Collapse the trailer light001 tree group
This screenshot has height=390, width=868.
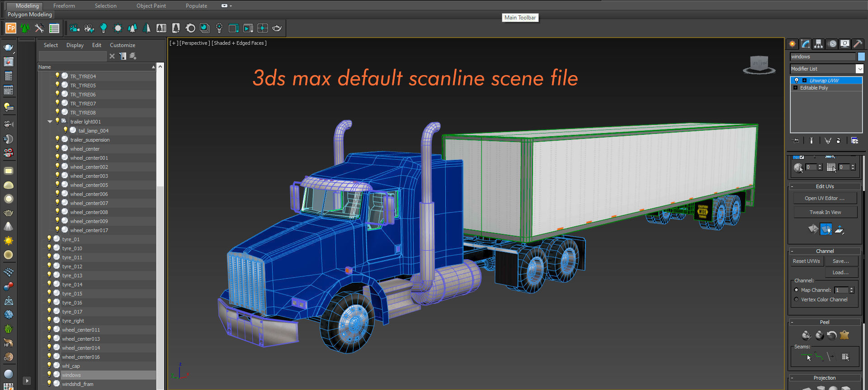[x=50, y=122]
